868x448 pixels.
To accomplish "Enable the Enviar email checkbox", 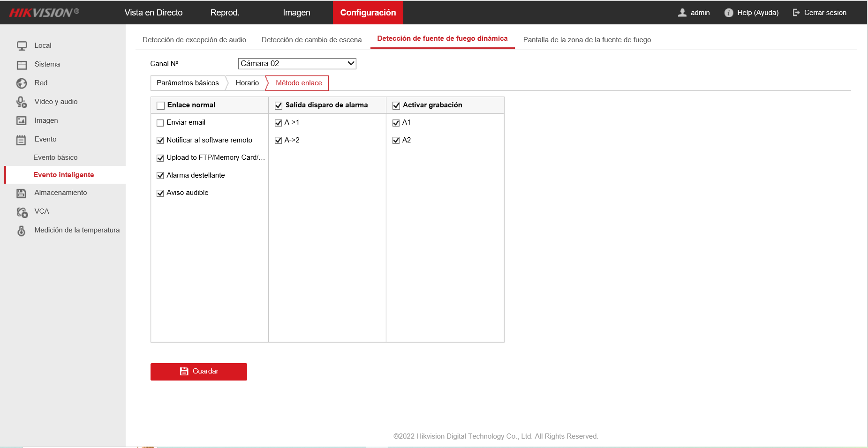I will click(x=160, y=123).
